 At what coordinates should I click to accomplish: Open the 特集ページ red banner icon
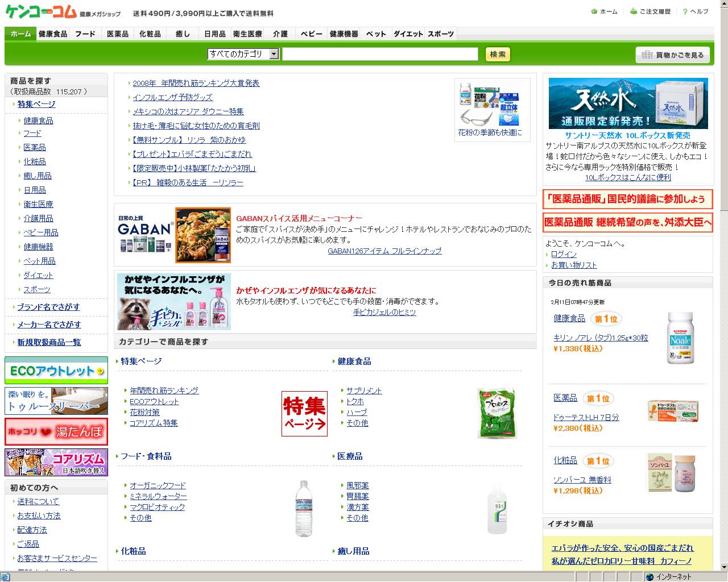(x=304, y=414)
